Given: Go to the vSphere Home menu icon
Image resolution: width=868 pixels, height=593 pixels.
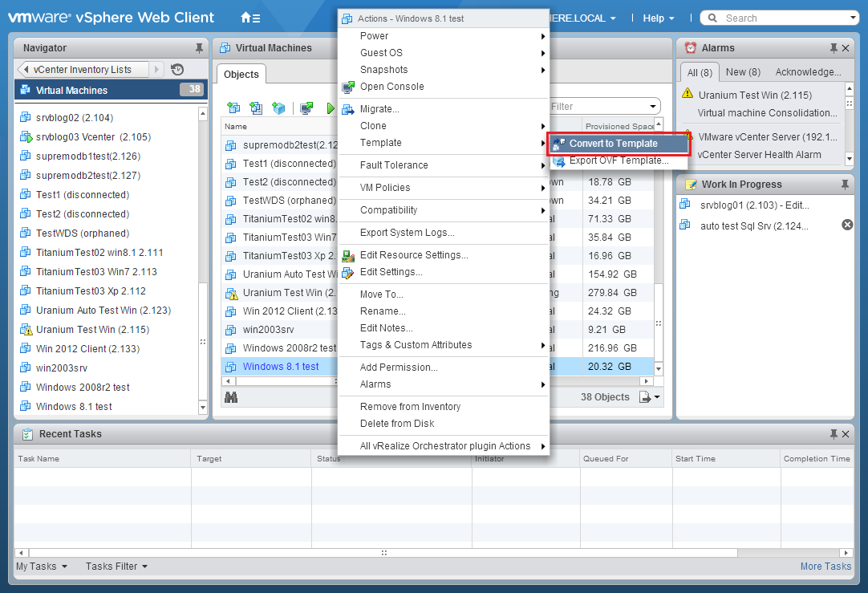Looking at the screenshot, I should point(250,18).
